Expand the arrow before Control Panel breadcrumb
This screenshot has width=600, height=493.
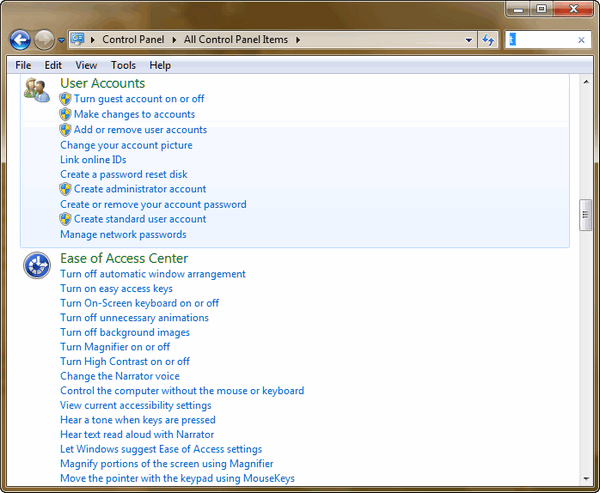93,39
